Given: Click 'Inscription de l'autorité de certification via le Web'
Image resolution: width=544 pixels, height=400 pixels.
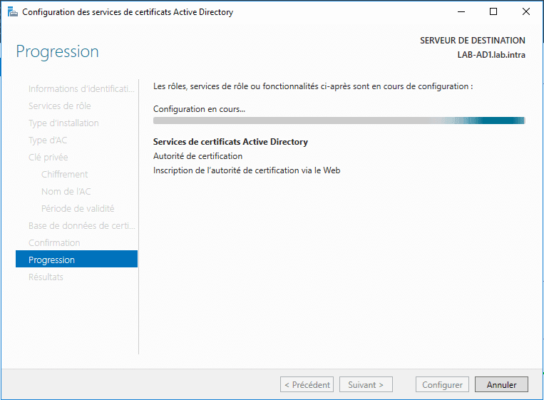Looking at the screenshot, I should coord(247,170).
